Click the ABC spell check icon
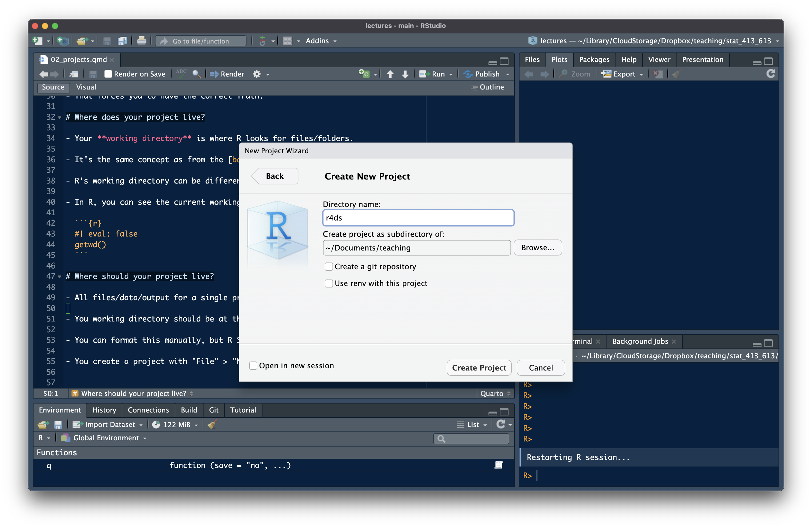Image resolution: width=812 pixels, height=528 pixels. (181, 73)
